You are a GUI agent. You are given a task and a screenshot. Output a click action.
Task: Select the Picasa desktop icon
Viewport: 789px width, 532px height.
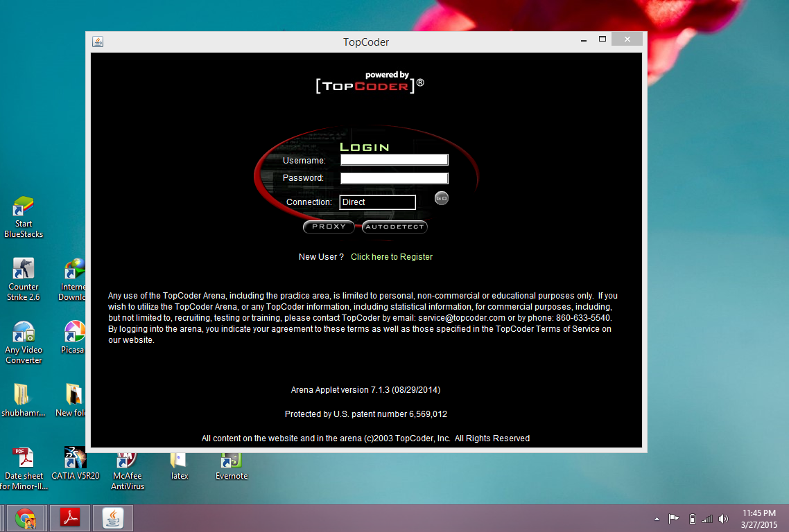[73, 337]
